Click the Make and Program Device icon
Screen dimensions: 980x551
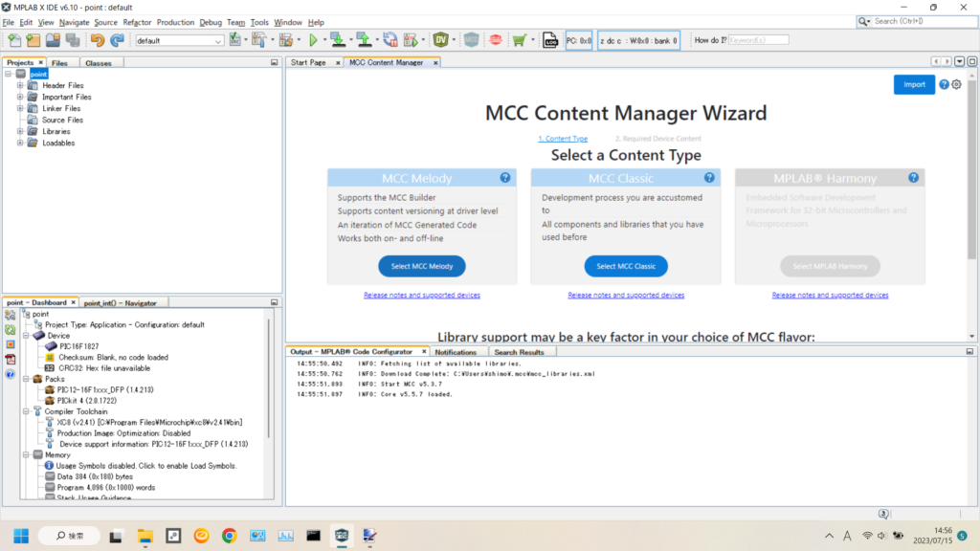[x=338, y=40]
